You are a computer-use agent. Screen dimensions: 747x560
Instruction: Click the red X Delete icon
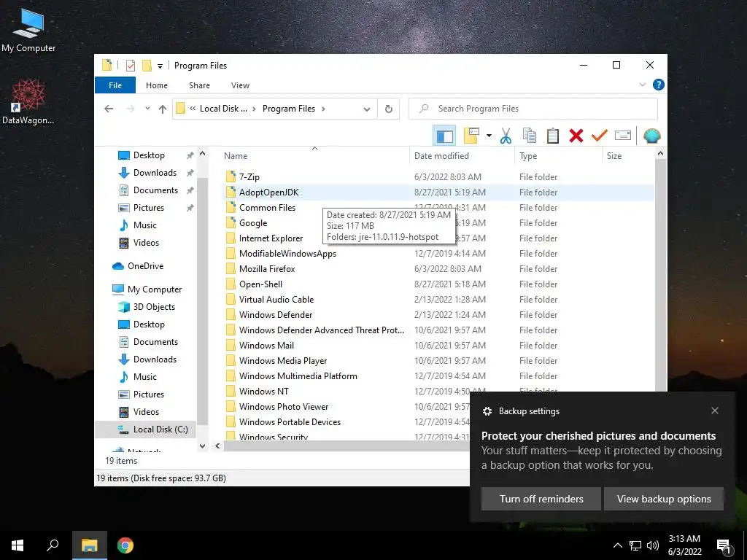[x=576, y=136]
